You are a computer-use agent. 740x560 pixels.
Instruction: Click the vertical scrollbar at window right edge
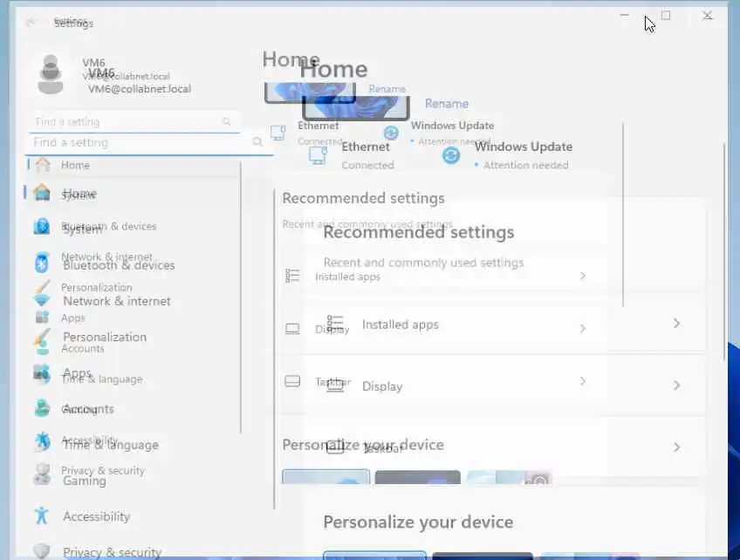pyautogui.click(x=725, y=252)
